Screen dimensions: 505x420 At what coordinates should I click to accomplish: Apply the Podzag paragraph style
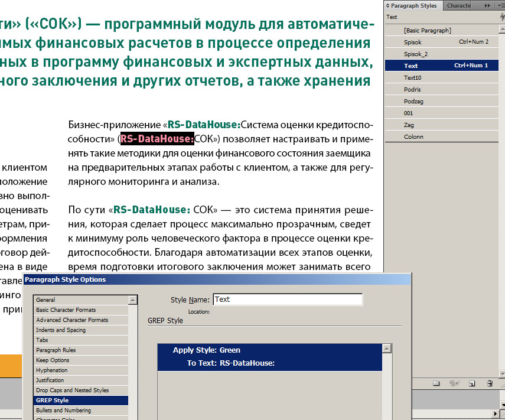click(442, 102)
